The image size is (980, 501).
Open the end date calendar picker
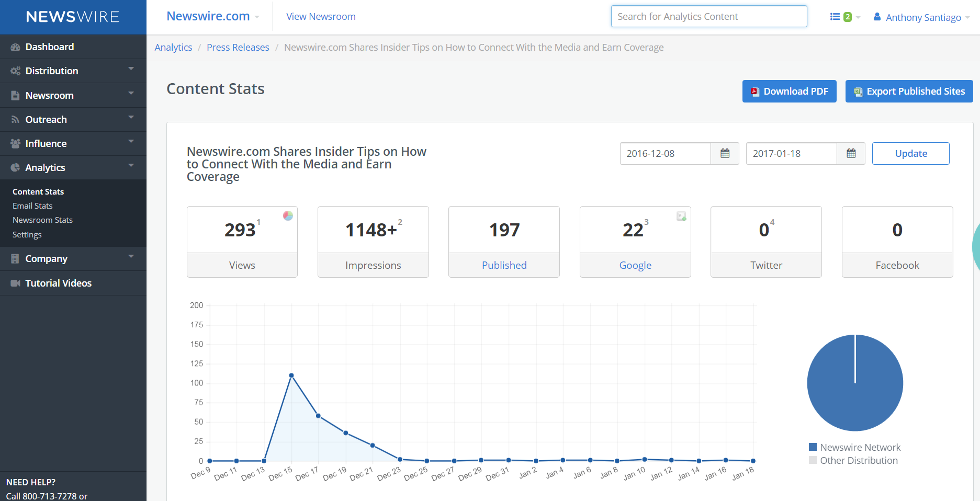click(x=851, y=154)
